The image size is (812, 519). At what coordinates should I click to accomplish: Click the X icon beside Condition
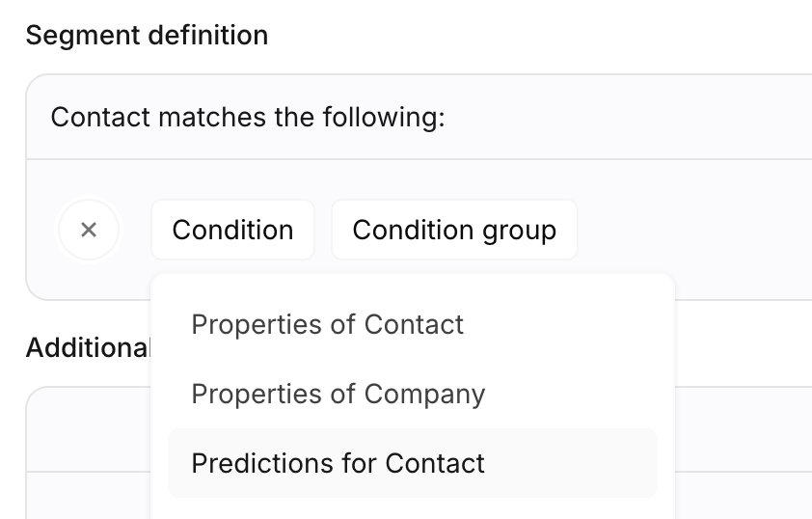[x=89, y=230]
